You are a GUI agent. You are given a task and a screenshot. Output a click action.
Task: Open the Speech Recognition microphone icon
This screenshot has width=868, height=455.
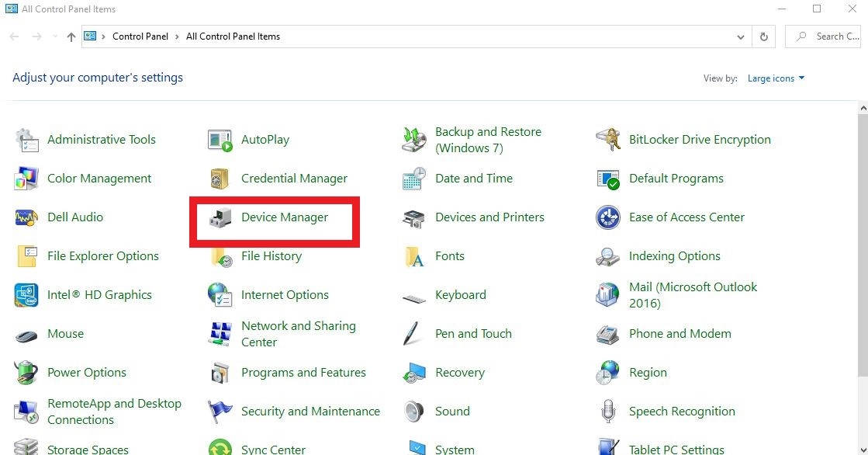click(608, 412)
